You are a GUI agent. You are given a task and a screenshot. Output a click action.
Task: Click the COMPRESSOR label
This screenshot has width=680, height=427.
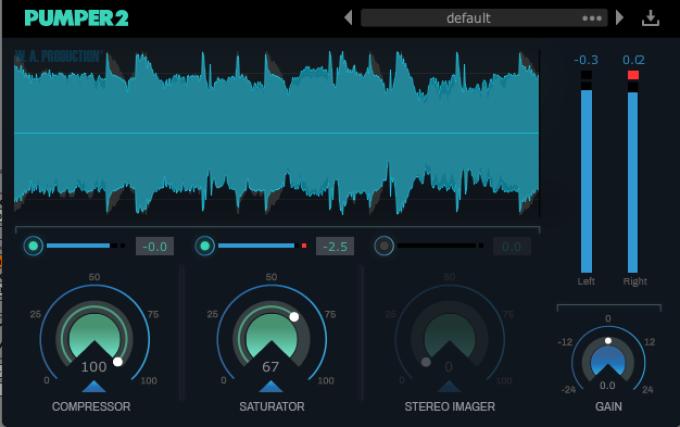91,407
